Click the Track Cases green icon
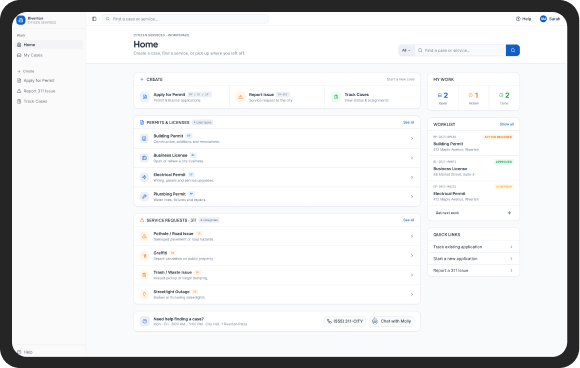 coord(336,97)
